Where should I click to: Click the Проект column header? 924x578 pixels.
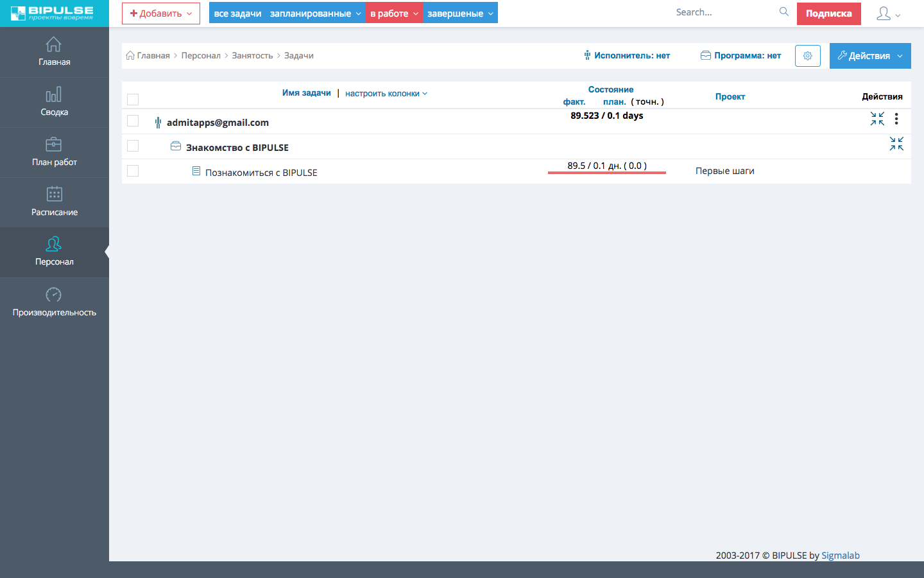pos(730,97)
